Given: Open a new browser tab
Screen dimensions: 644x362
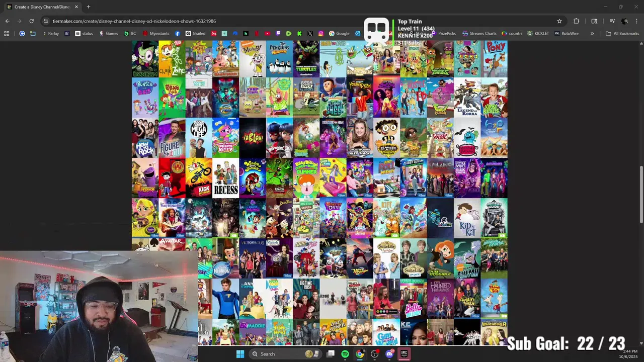Looking at the screenshot, I should [88, 7].
